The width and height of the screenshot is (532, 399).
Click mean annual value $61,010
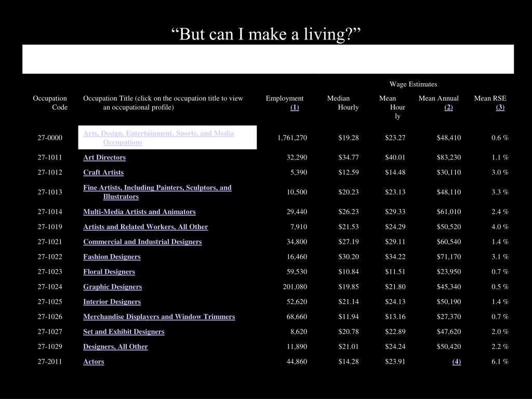449,212
